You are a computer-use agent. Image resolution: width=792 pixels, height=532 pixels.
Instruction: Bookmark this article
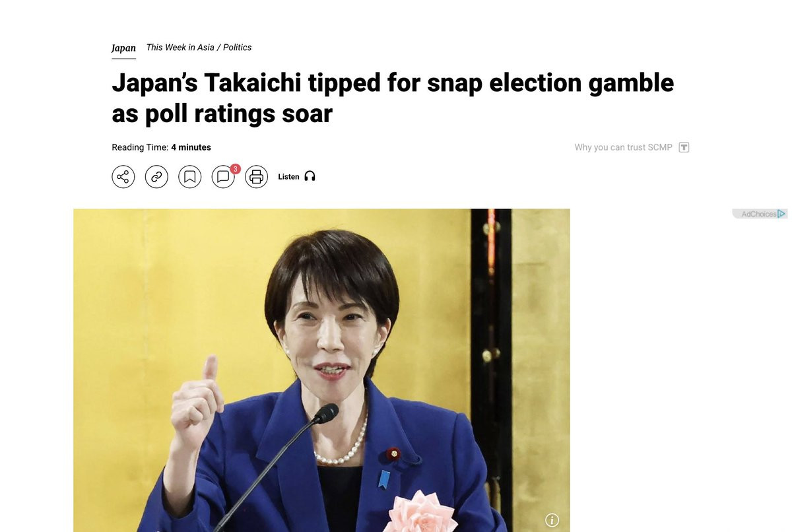(189, 177)
